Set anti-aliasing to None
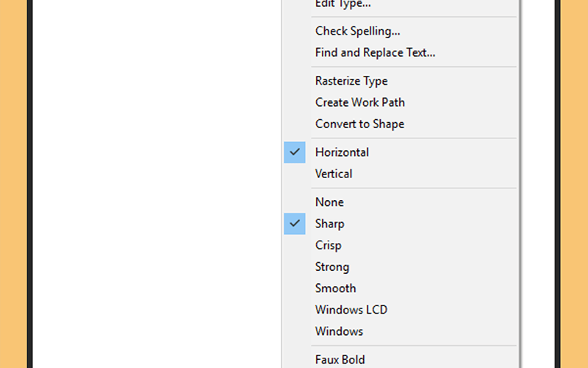588x368 pixels. [x=400, y=202]
